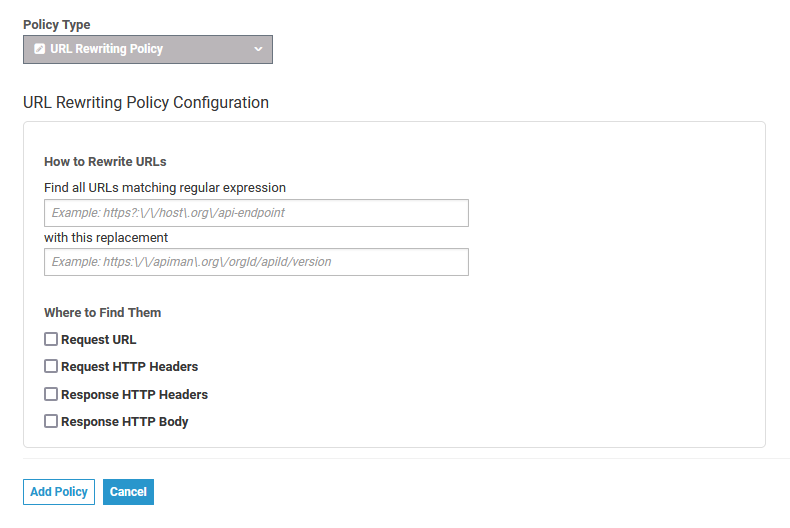Click the Request URL label text
Viewport: 790px width, 528px height.
click(x=98, y=340)
